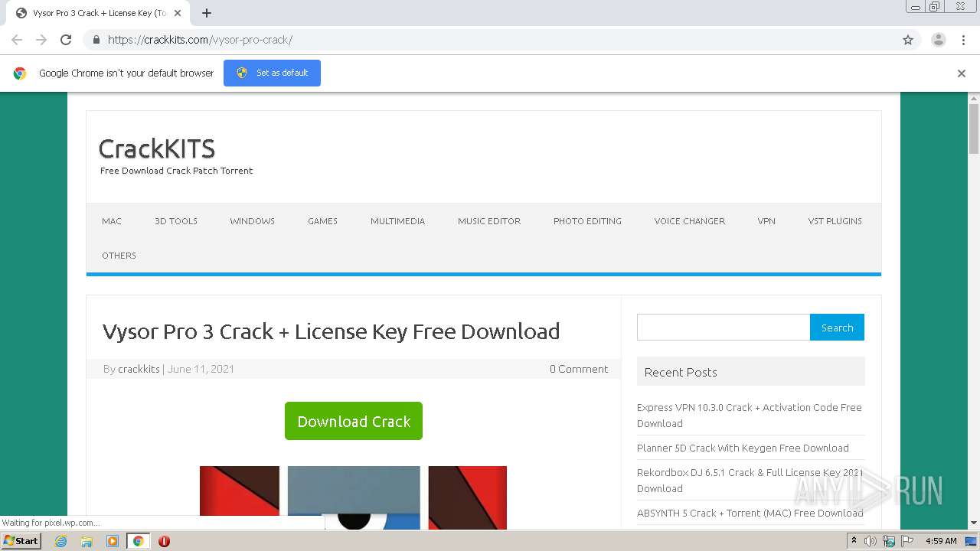The height and width of the screenshot is (551, 980).
Task: Open Rekordbox DJ 6.5.1 Crack post
Action: coord(750,481)
